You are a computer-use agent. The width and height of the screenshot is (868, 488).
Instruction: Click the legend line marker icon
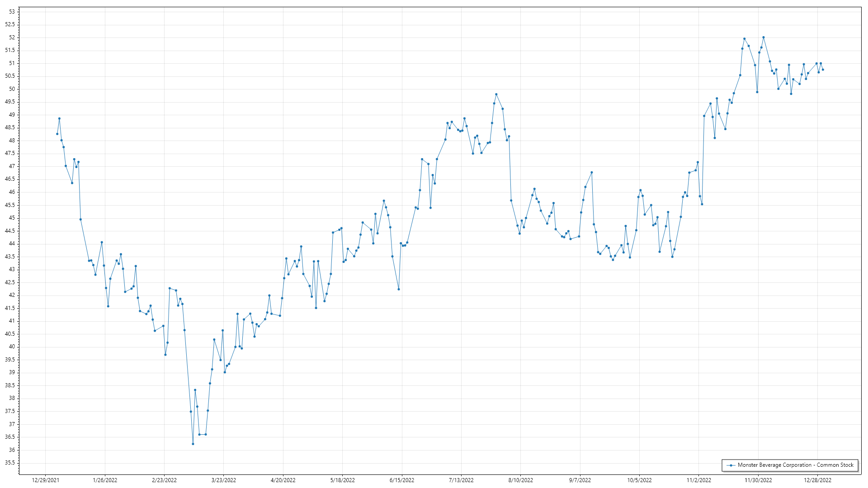pos(731,465)
